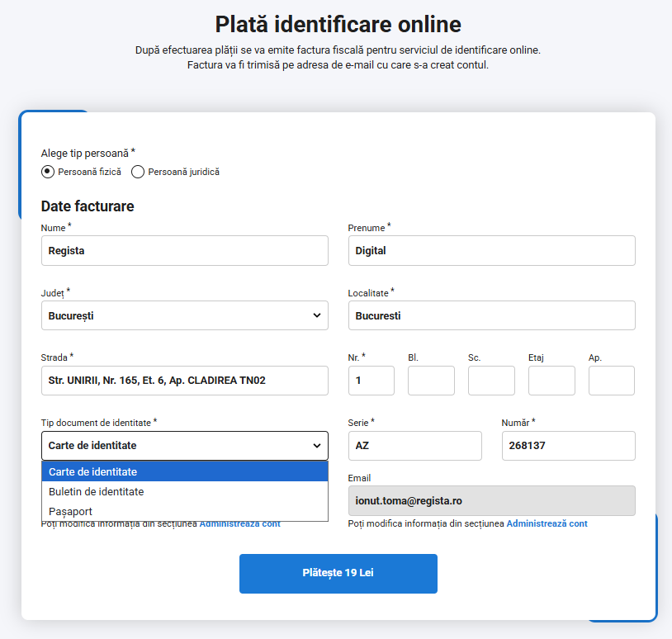Click the Serie field containing AZ
This screenshot has width=672, height=639.
[414, 446]
